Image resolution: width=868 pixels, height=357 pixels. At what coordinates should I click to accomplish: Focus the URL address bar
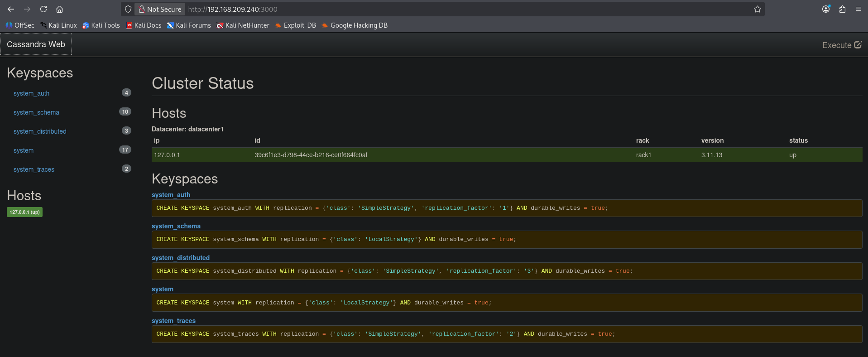click(453, 9)
